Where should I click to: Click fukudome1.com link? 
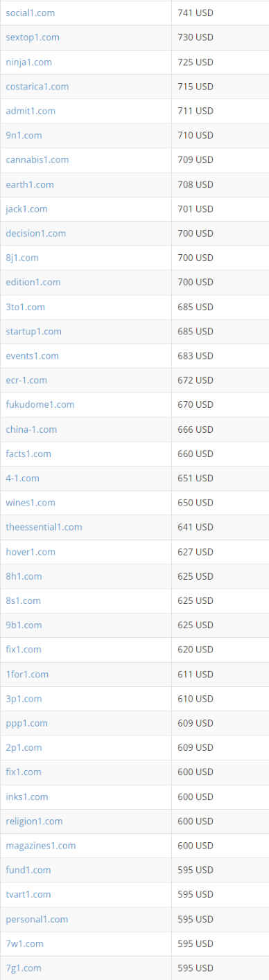coord(40,404)
